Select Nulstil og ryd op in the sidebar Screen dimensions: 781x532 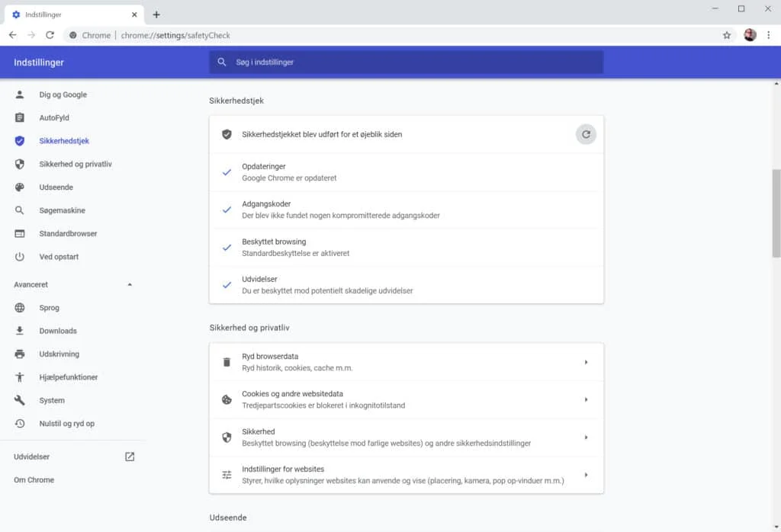point(66,424)
